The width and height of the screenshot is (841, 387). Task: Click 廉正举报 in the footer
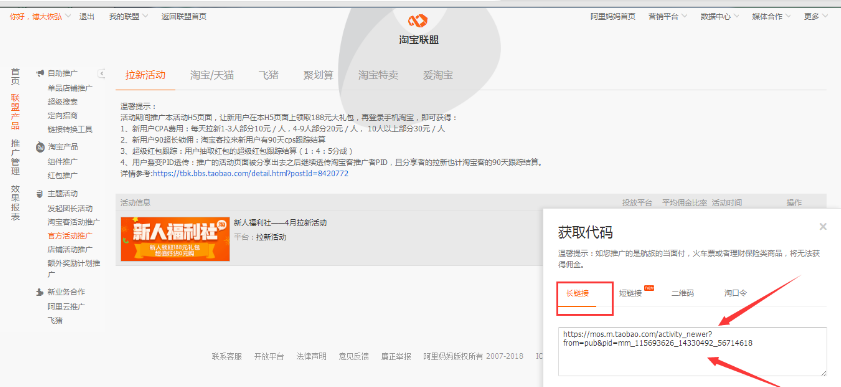[396, 356]
